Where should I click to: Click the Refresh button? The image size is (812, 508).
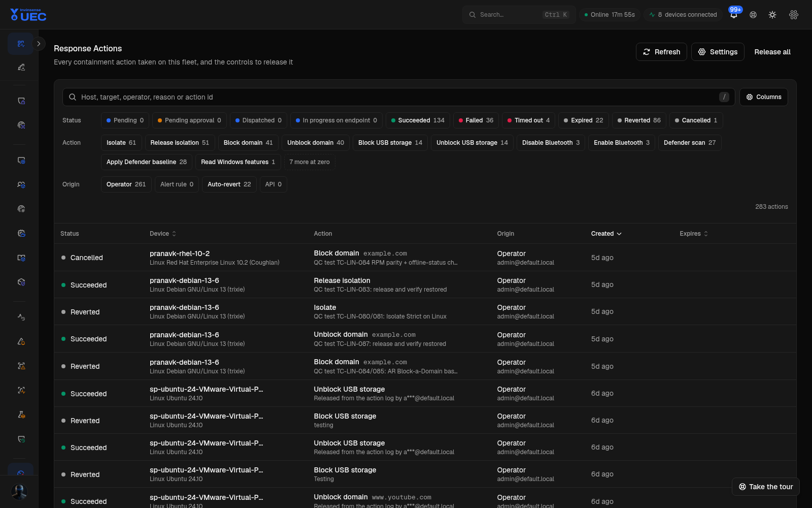pyautogui.click(x=661, y=52)
